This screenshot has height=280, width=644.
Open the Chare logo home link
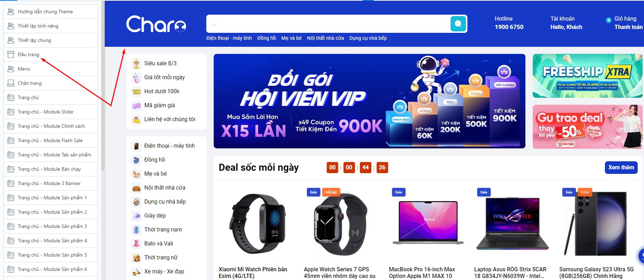(156, 24)
